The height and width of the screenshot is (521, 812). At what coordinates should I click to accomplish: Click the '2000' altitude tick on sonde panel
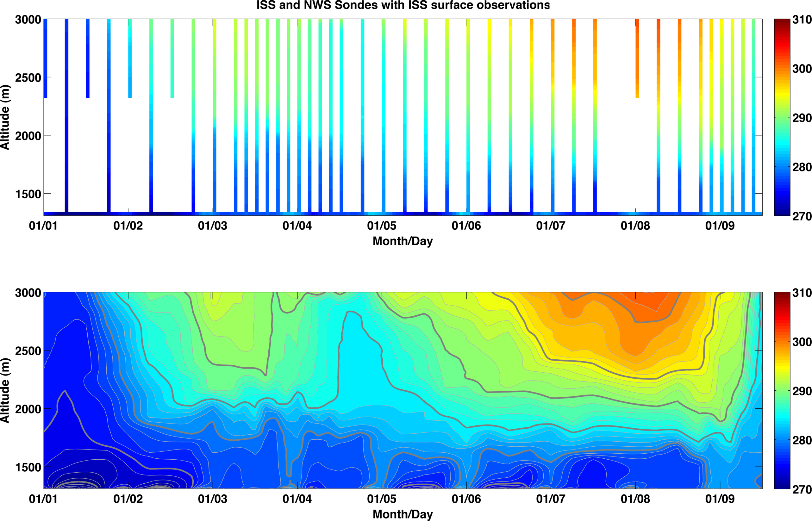point(28,136)
